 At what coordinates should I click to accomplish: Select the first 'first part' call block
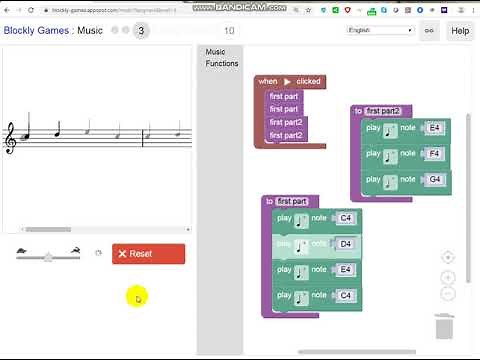coord(284,97)
